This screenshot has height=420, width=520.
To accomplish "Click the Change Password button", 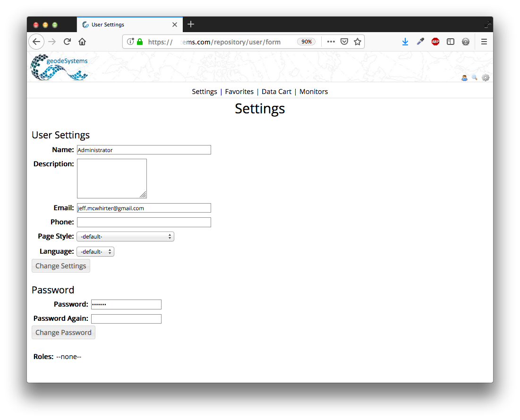I will tap(63, 333).
